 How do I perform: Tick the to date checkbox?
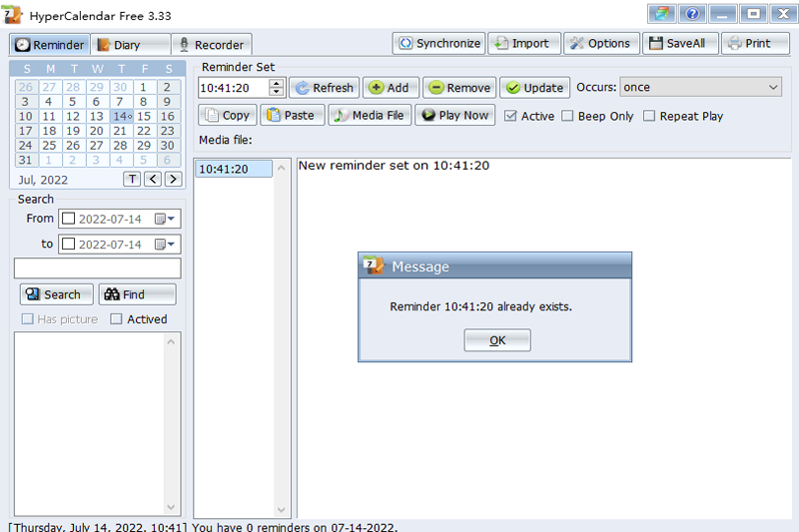pyautogui.click(x=68, y=245)
